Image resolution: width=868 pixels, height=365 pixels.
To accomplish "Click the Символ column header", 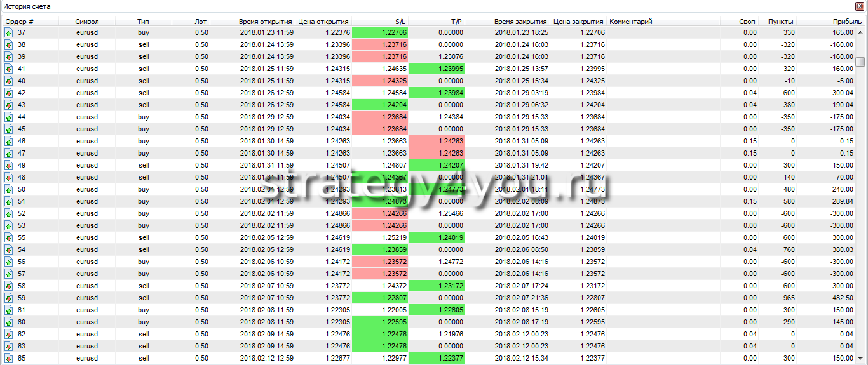I will 87,22.
